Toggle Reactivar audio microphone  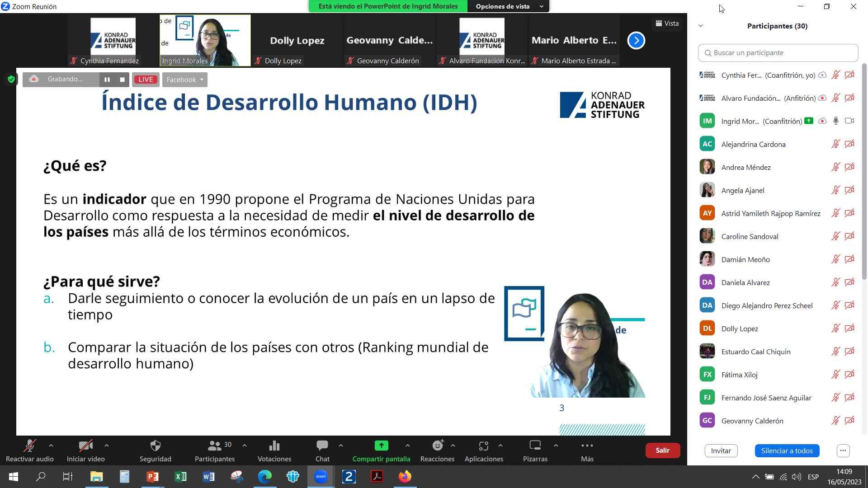pos(29,446)
